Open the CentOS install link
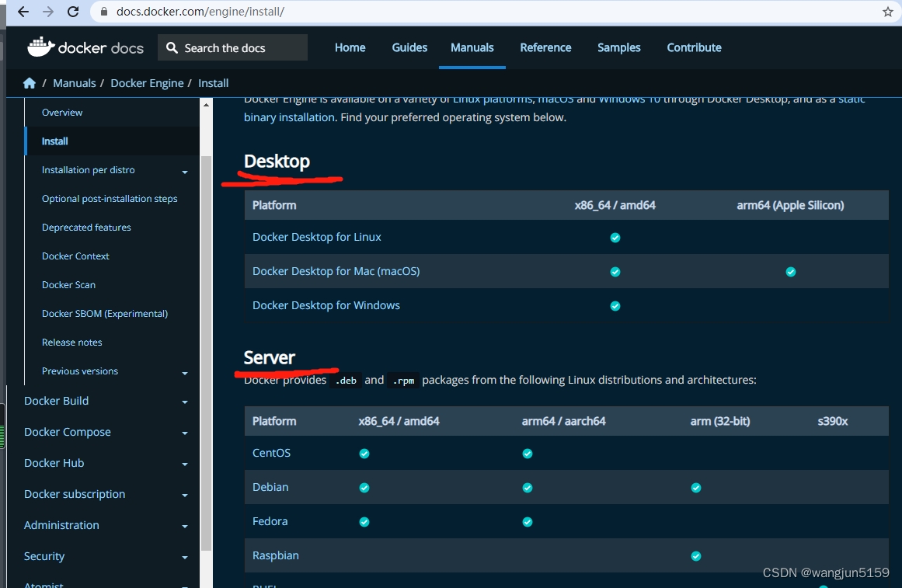902x588 pixels. point(271,453)
